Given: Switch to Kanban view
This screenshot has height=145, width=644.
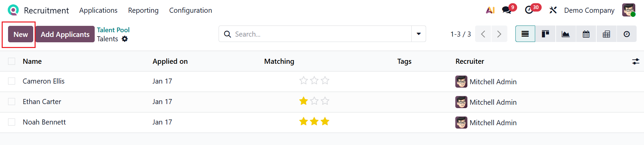Looking at the screenshot, I should [x=545, y=34].
